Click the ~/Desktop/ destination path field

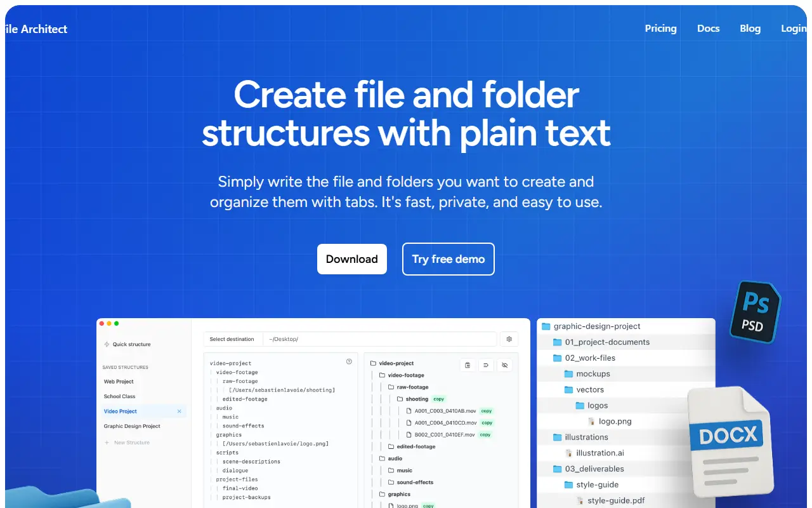379,339
